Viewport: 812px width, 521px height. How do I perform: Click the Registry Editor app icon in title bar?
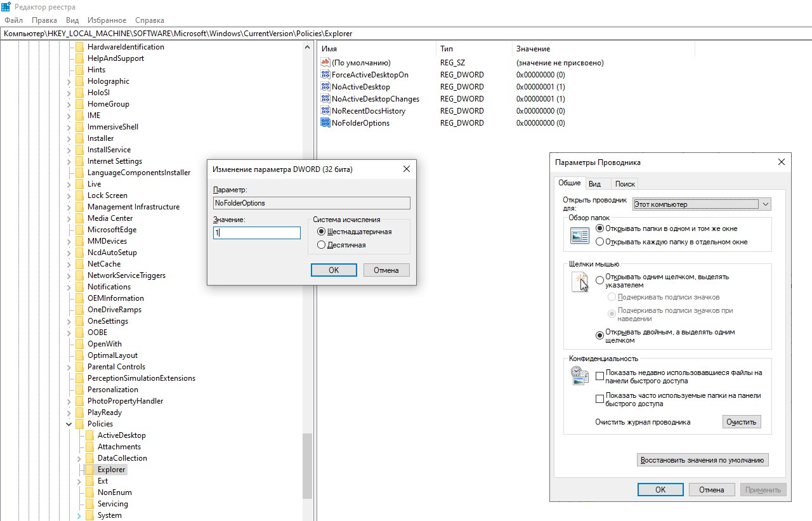point(7,7)
